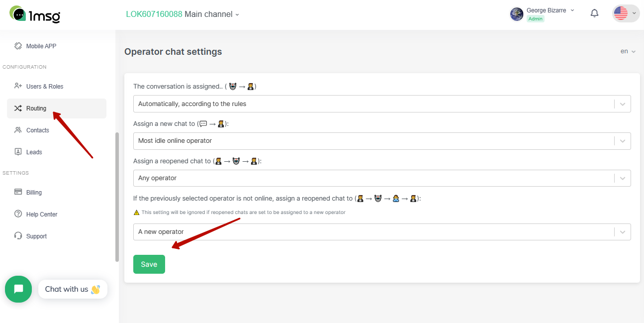Image resolution: width=644 pixels, height=323 pixels.
Task: Click the Leads sidebar icon
Action: pos(18,152)
